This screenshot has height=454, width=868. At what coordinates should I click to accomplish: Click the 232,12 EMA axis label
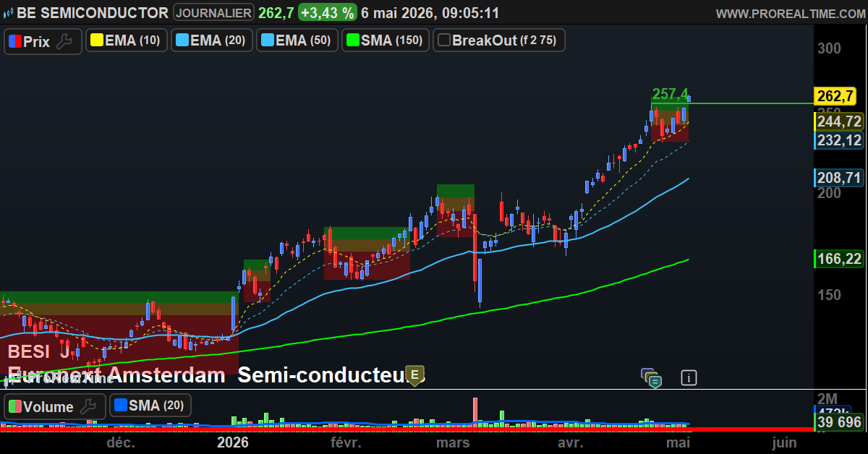pyautogui.click(x=839, y=140)
